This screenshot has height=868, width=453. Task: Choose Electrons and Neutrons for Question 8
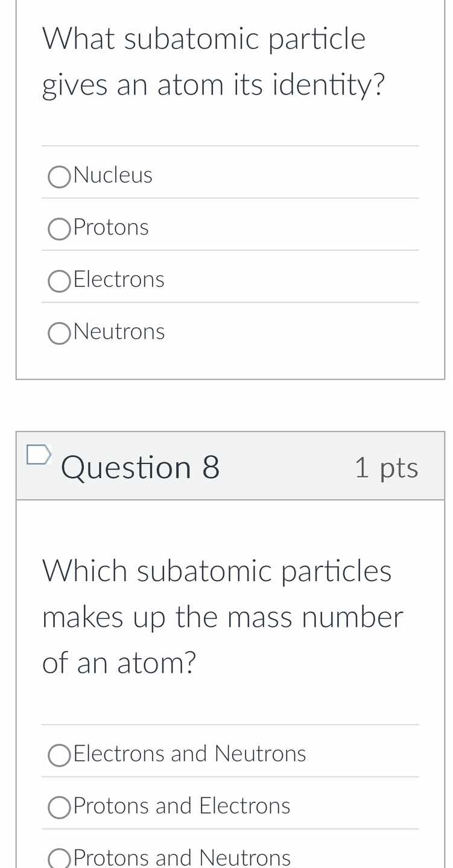59,754
